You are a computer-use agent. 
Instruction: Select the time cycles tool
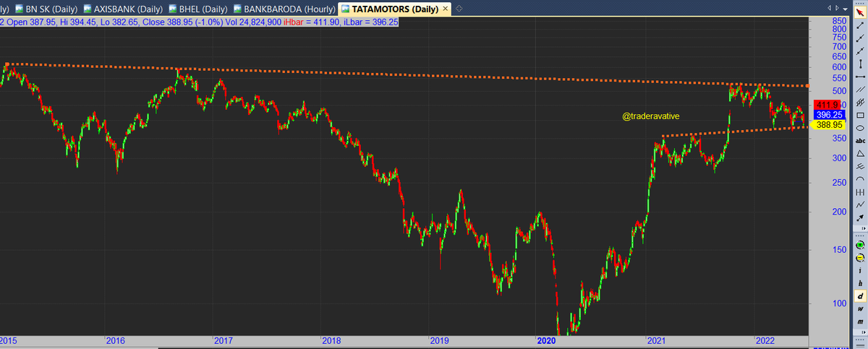tap(860, 192)
